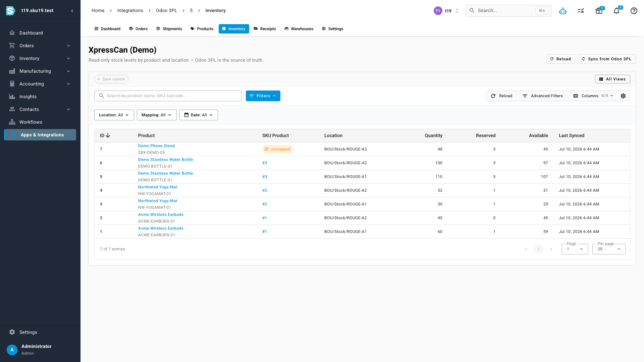Image resolution: width=644 pixels, height=362 pixels.
Task: Click Sync from Odoo 3PL
Action: click(x=607, y=59)
